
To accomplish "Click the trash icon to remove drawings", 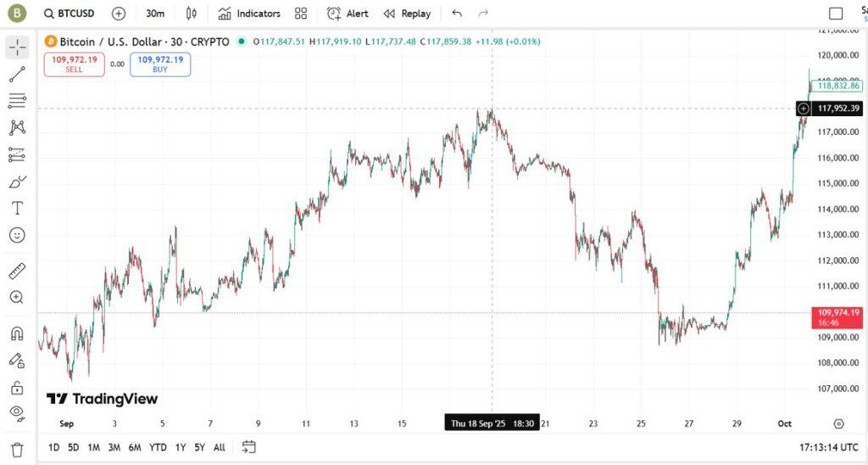I will click(x=17, y=449).
